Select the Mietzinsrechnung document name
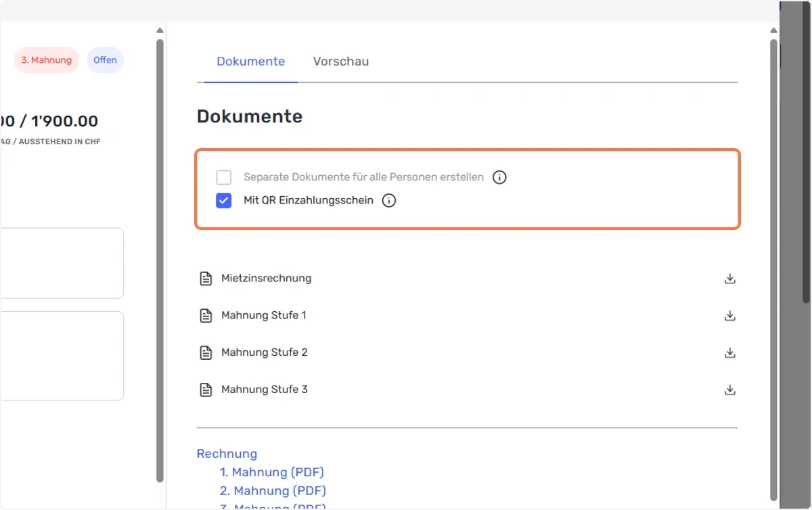The height and width of the screenshot is (510, 812). click(x=267, y=278)
